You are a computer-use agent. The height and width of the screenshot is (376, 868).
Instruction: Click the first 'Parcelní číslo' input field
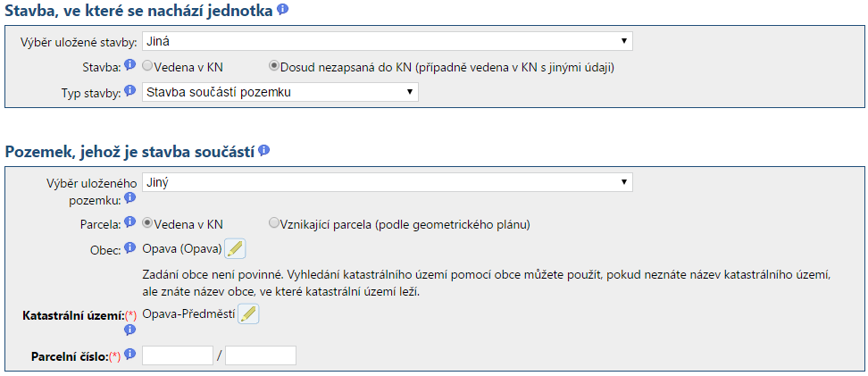point(178,355)
